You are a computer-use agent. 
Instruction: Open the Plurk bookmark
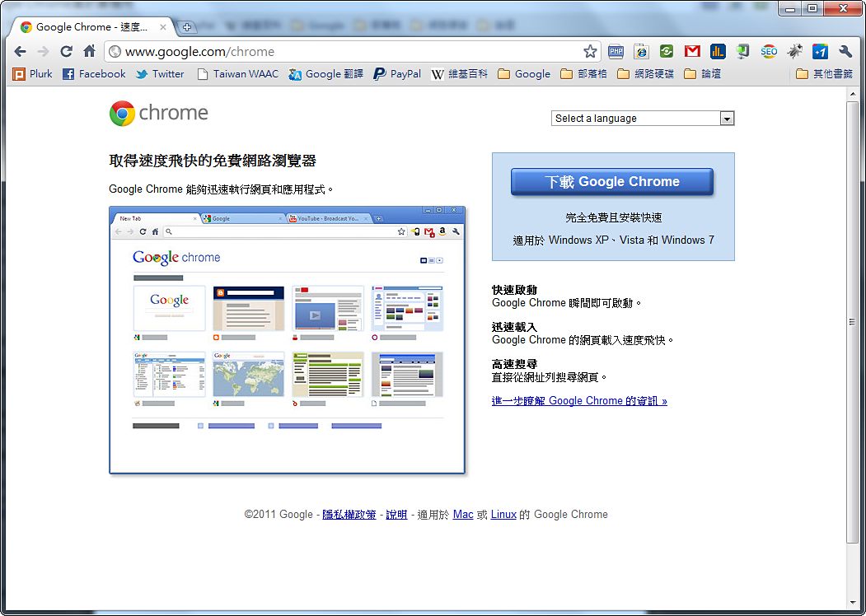[33, 74]
